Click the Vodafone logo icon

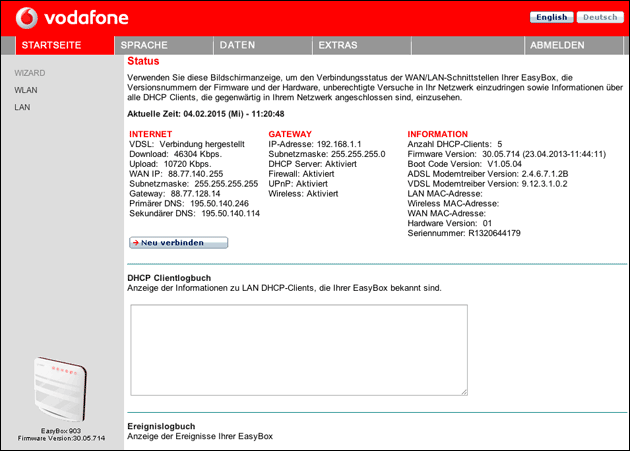click(x=27, y=18)
